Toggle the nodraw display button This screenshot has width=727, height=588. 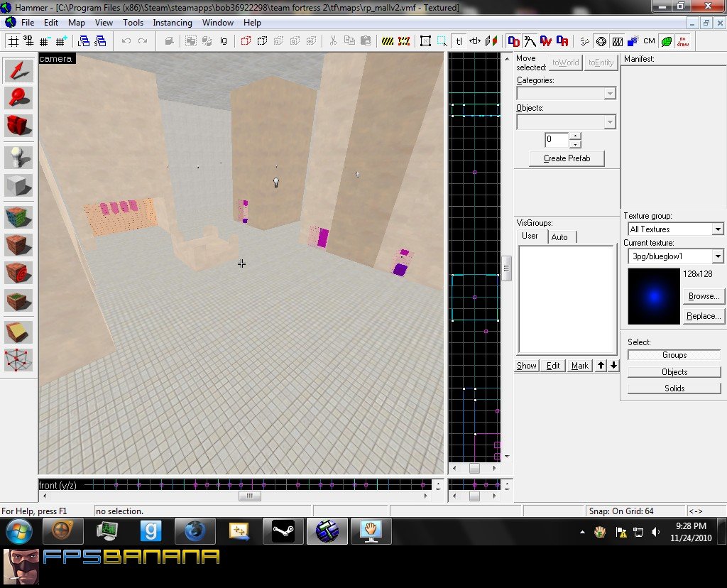[683, 41]
